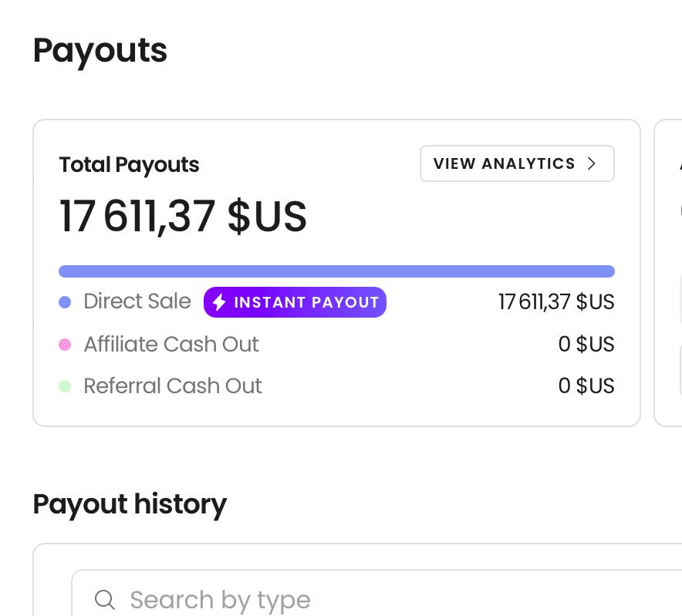Click the blue payout distribution bar
Screen dimensions: 682x616
tap(336, 271)
